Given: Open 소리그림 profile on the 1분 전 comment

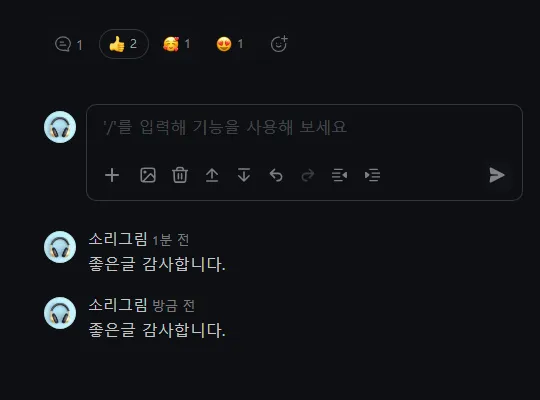Looking at the screenshot, I should point(118,239).
